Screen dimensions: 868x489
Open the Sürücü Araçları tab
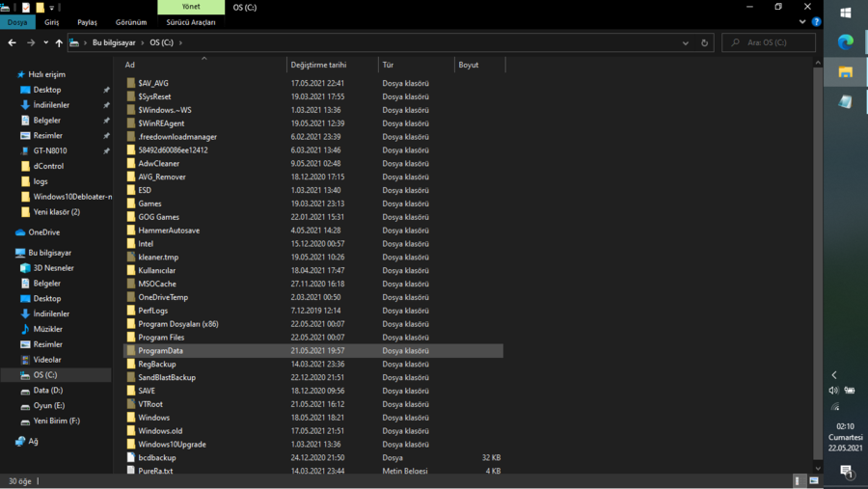(x=191, y=22)
